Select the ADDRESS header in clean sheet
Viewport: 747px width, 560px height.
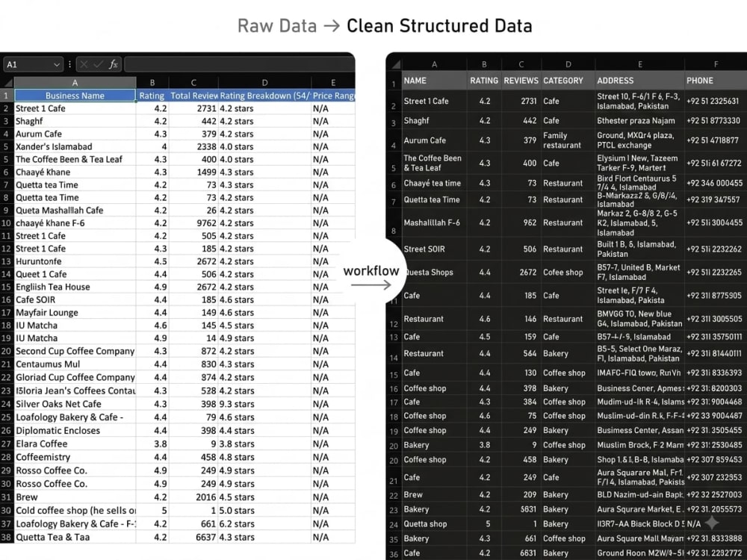[640, 81]
